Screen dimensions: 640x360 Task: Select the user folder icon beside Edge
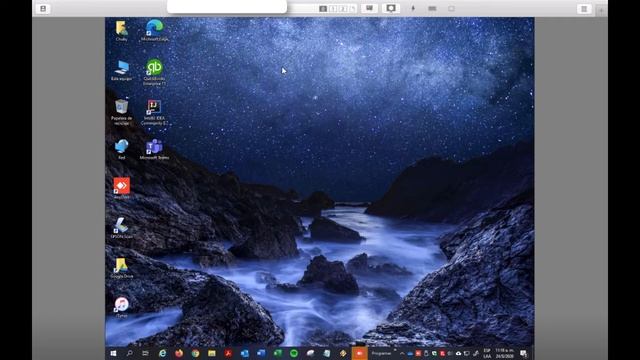click(x=122, y=31)
